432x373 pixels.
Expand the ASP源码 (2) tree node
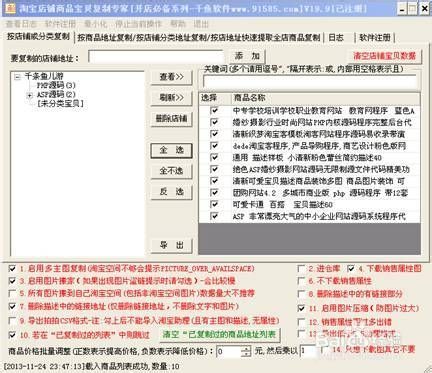[30, 96]
